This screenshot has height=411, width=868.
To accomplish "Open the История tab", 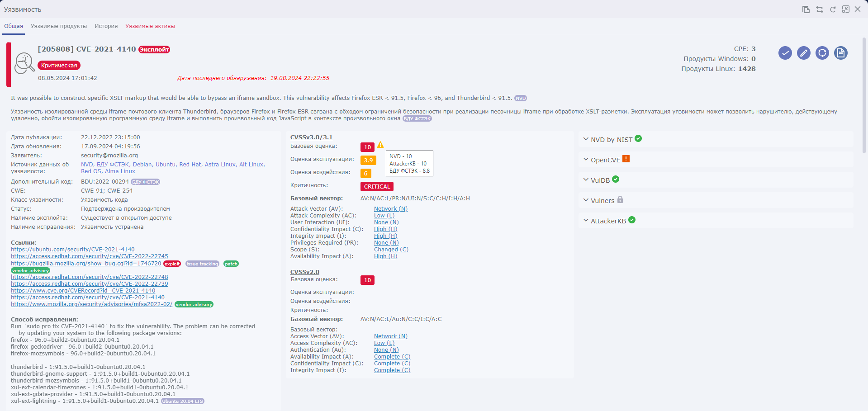I will click(106, 26).
